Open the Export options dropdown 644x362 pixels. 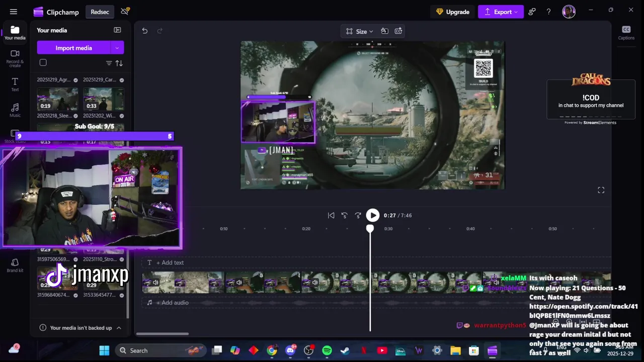coord(516,12)
